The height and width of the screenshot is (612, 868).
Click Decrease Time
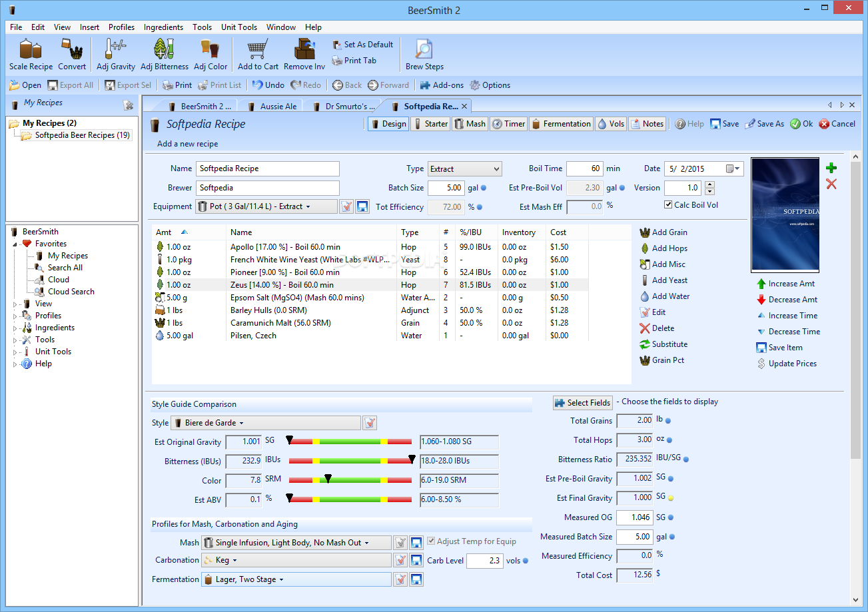pos(788,332)
